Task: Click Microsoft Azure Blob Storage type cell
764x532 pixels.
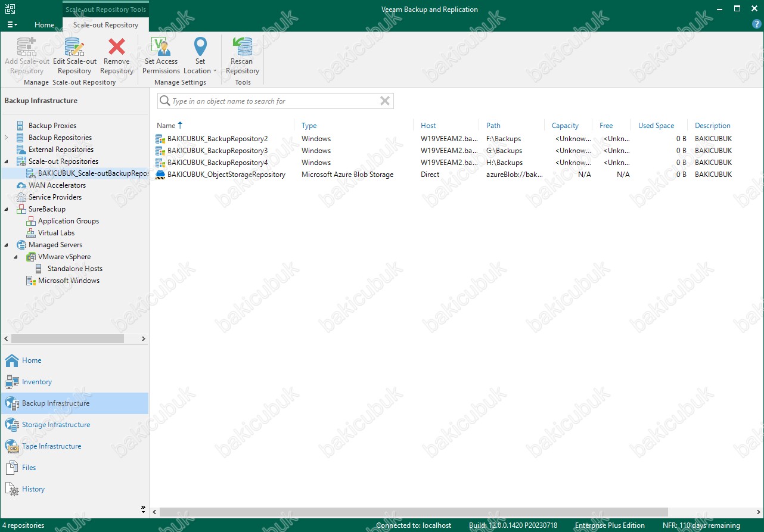Action: 347,175
